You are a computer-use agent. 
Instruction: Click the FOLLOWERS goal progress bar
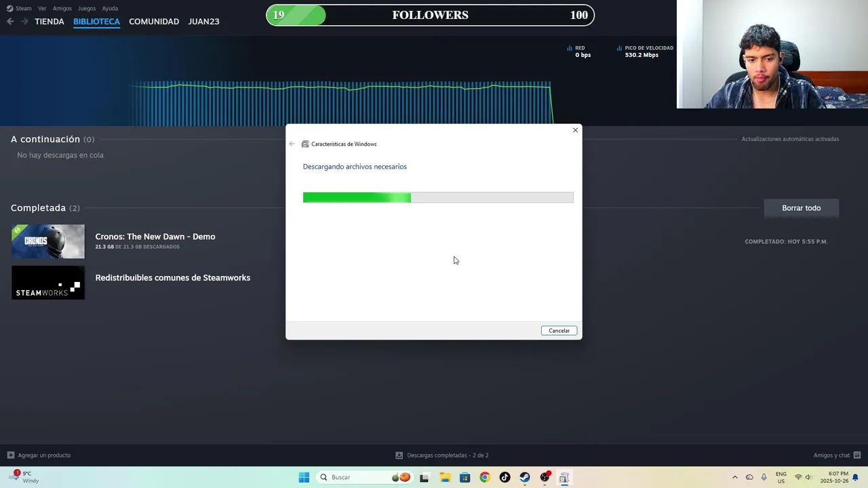click(x=430, y=15)
